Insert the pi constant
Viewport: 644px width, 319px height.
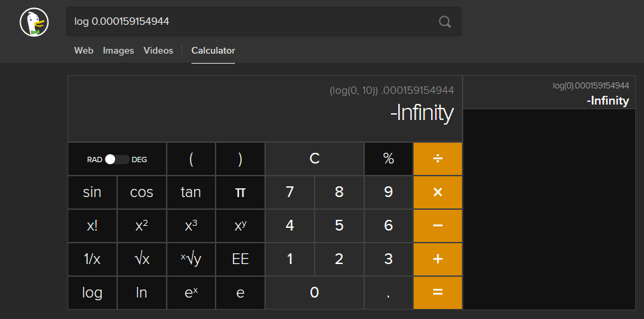coord(240,192)
